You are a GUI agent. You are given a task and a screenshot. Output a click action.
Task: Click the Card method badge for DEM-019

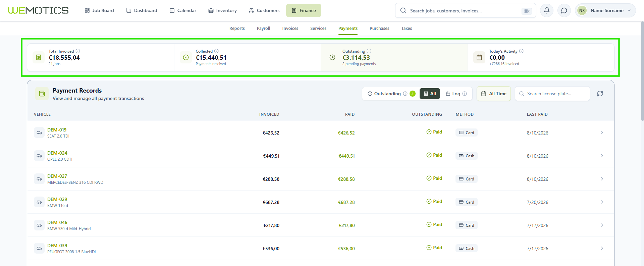coord(466,132)
